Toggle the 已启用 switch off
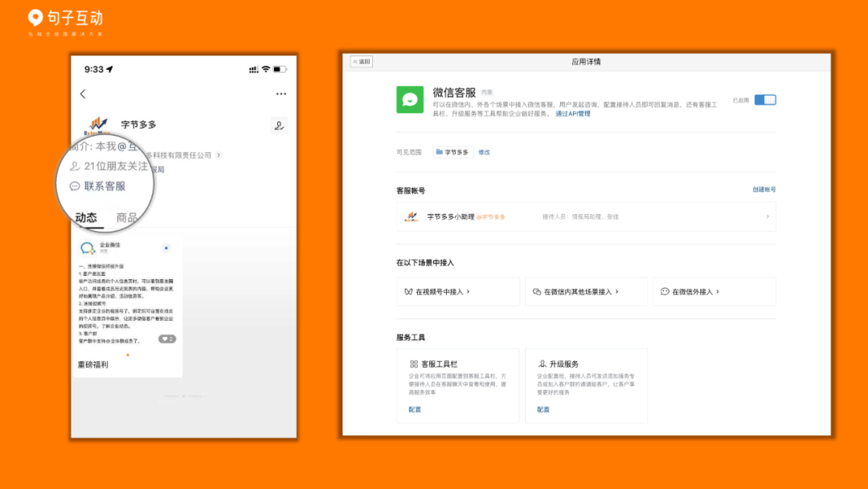 coord(765,100)
